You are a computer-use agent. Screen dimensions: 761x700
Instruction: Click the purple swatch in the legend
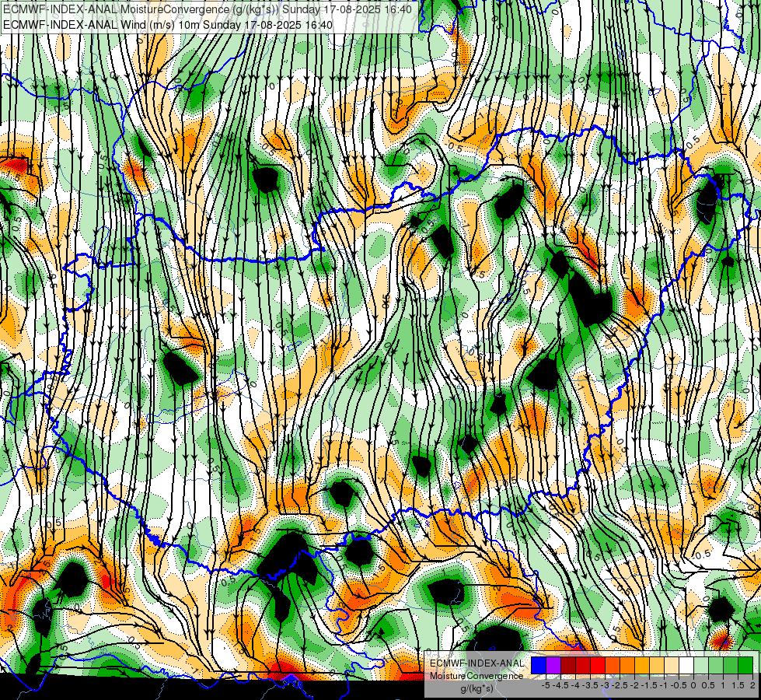[553, 666]
